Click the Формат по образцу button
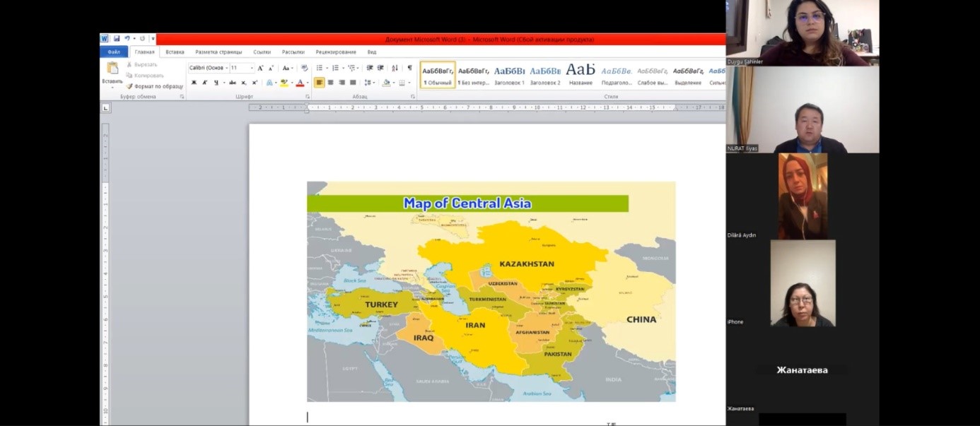980x426 pixels. point(155,86)
